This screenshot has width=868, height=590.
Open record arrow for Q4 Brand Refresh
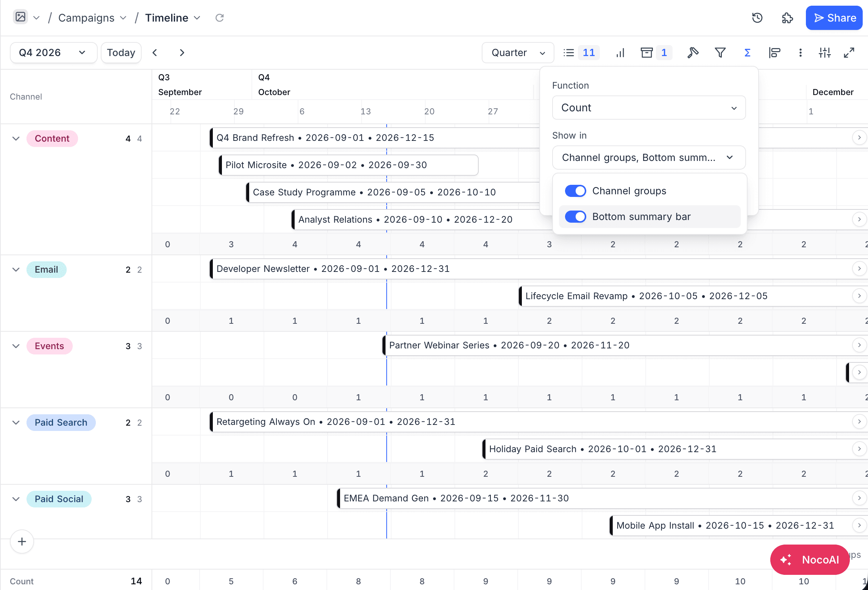[859, 137]
